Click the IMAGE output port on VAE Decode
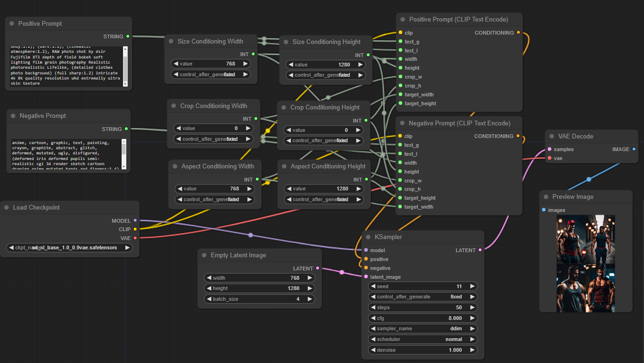The image size is (644, 363). [x=635, y=149]
